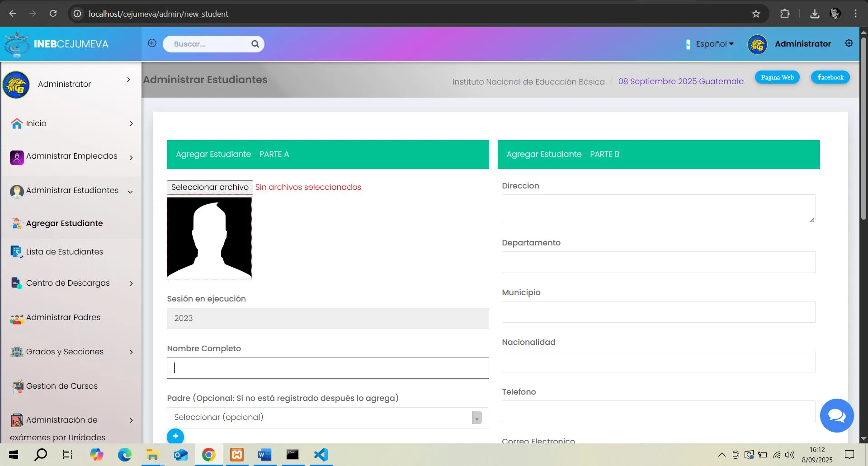Image resolution: width=868 pixels, height=466 pixels.
Task: Click the Lista de Estudiantes icon
Action: click(x=17, y=252)
